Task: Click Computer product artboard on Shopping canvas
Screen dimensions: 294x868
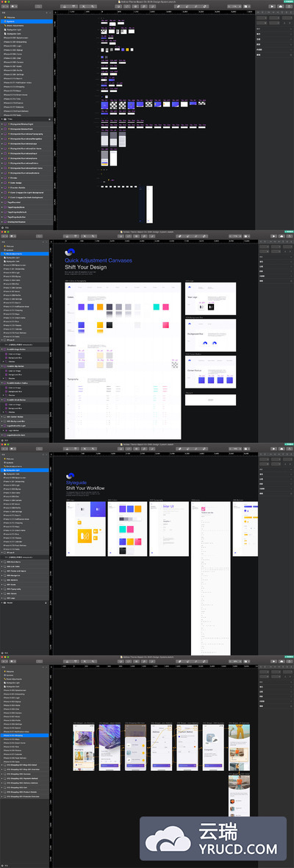Action: pos(212,748)
